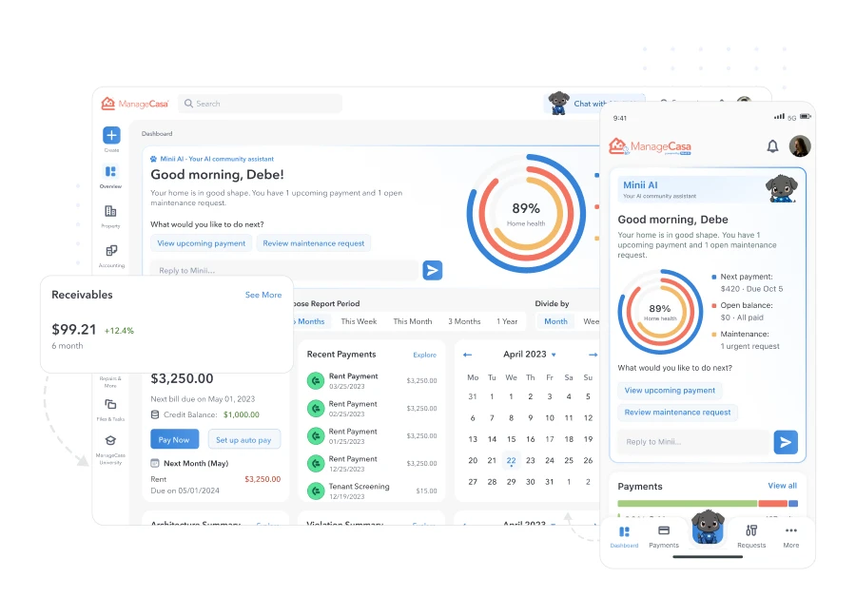Screen dimensions: 856x616
Task: Open More tab in mobile bottom nav
Action: click(x=791, y=536)
